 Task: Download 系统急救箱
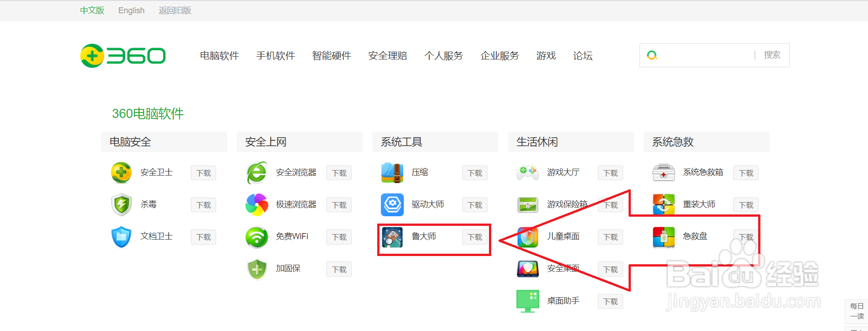click(x=746, y=173)
